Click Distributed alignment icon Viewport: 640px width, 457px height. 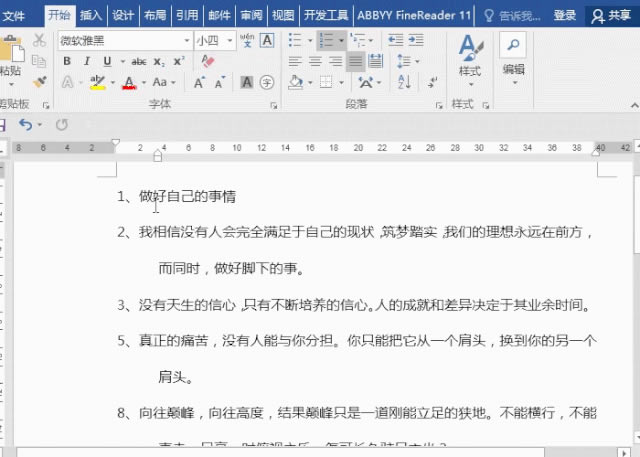pyautogui.click(x=376, y=62)
